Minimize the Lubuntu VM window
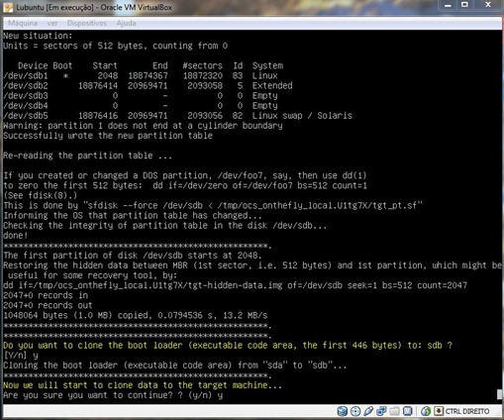The height and width of the screenshot is (420, 504). click(448, 5)
